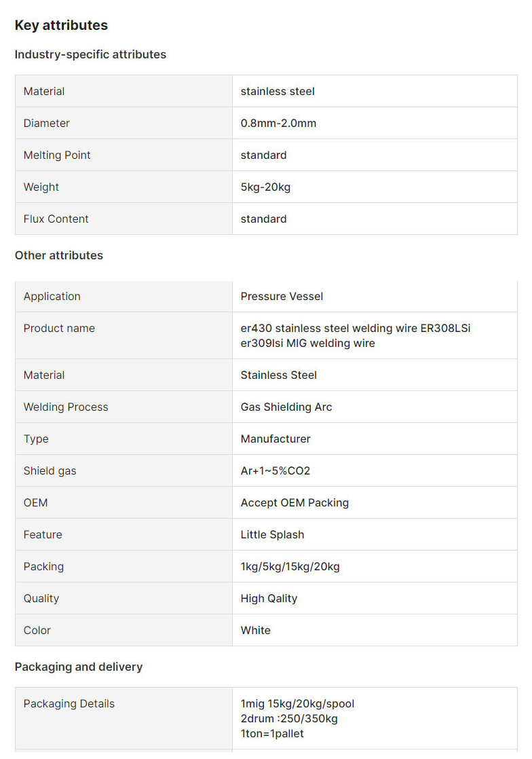Click the Manufacturer type value
Viewport: 532px width, 759px height.
(x=275, y=439)
